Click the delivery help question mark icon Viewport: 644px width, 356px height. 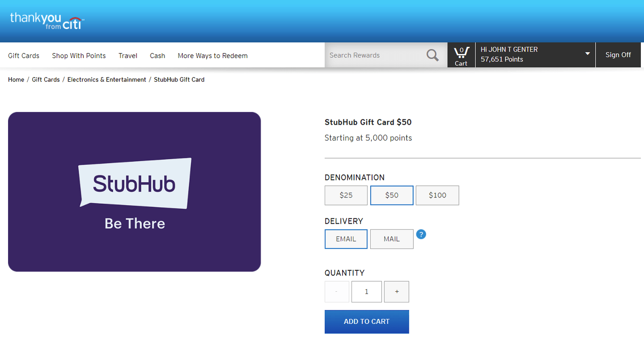coord(421,234)
